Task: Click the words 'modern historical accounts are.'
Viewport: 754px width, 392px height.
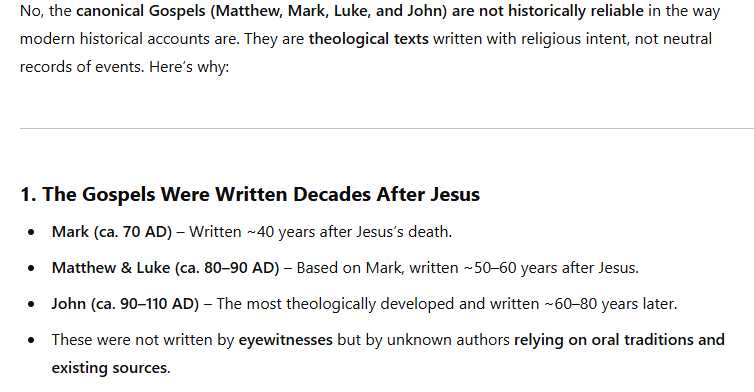Action: click(x=129, y=38)
